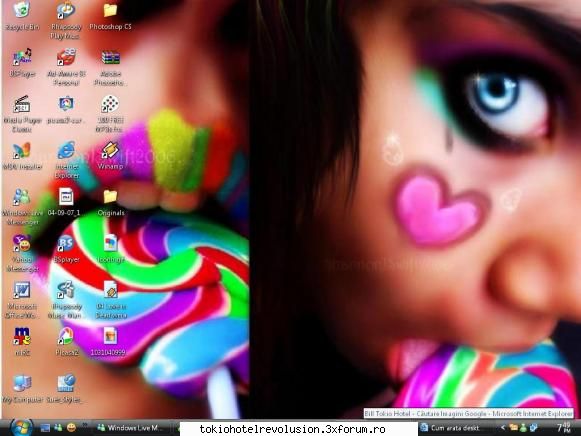Open the Originals folder

pyautogui.click(x=110, y=203)
